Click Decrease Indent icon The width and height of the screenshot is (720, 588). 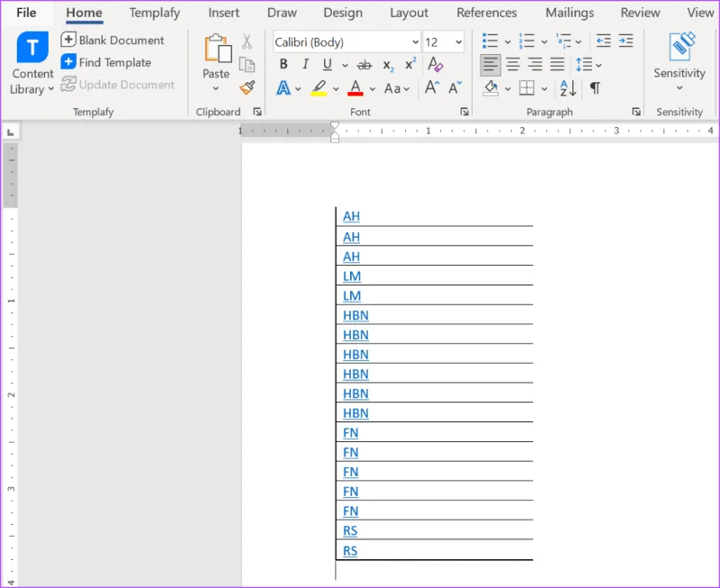pyautogui.click(x=603, y=41)
